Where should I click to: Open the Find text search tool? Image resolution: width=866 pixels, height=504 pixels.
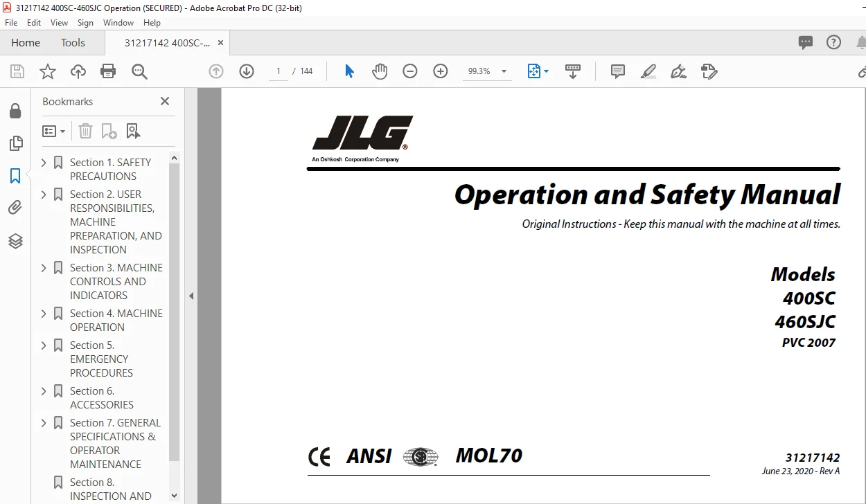click(x=139, y=71)
